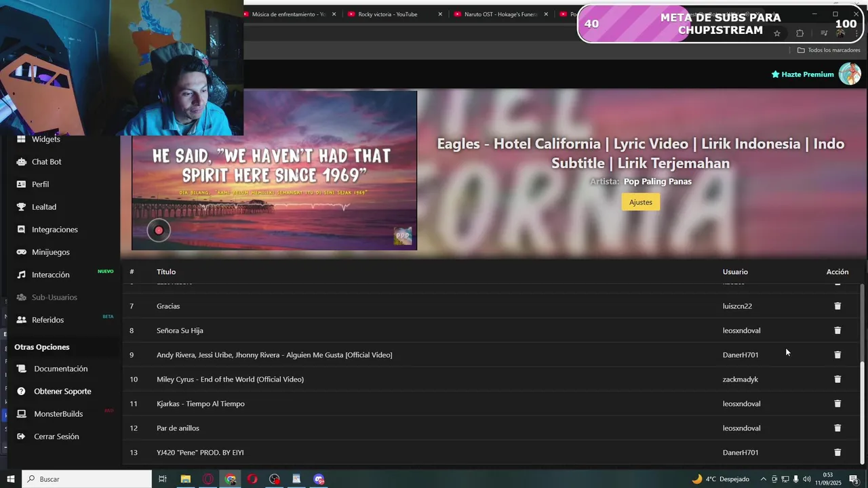This screenshot has height=488, width=868.
Task: Go to Perfil in the sidebar
Action: click(x=40, y=184)
